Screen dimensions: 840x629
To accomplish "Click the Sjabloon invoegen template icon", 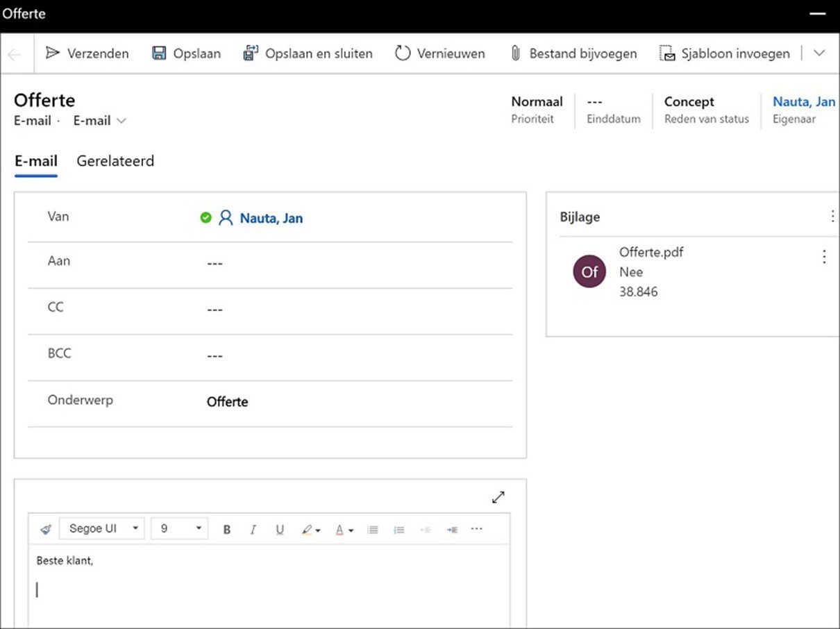I will (x=667, y=53).
